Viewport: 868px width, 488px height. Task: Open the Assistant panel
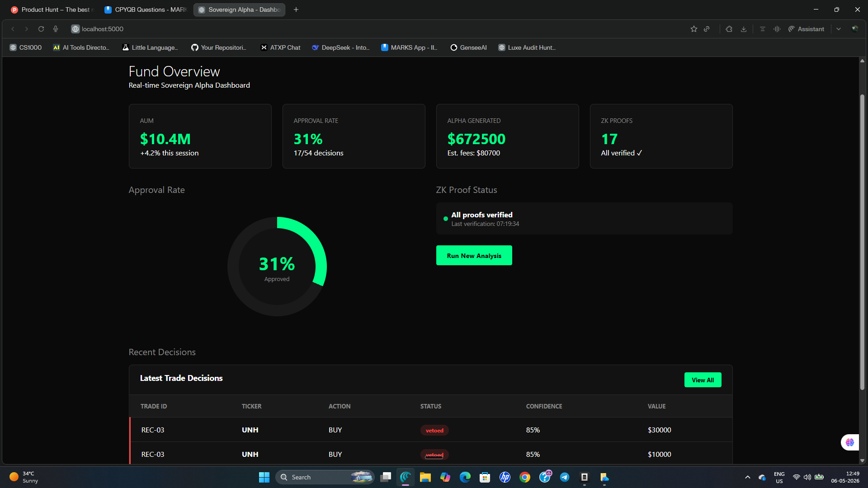pos(807,29)
